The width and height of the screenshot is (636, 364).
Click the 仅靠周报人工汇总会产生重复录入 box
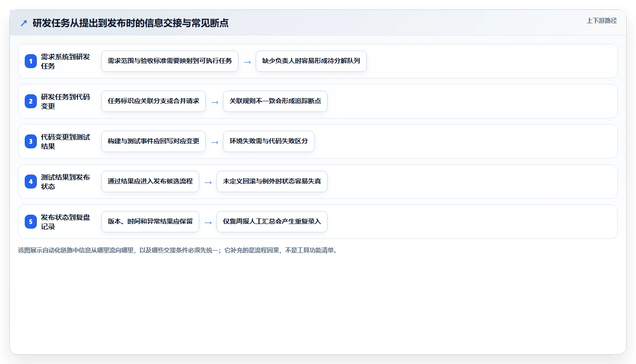(272, 222)
